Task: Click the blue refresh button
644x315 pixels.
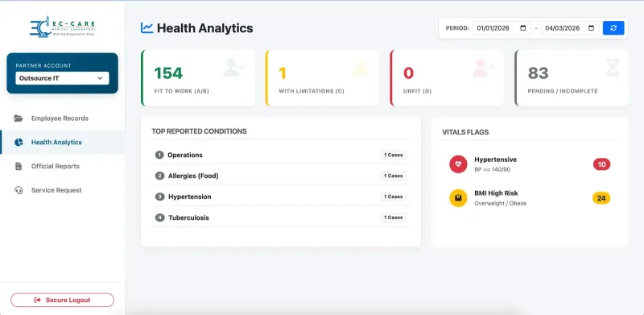Action: point(613,28)
